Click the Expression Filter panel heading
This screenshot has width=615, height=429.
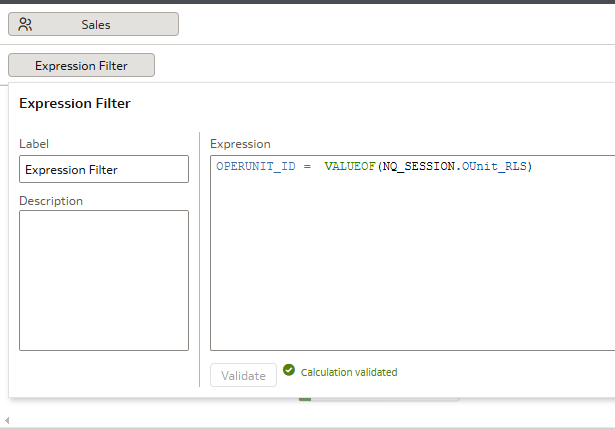[75, 103]
